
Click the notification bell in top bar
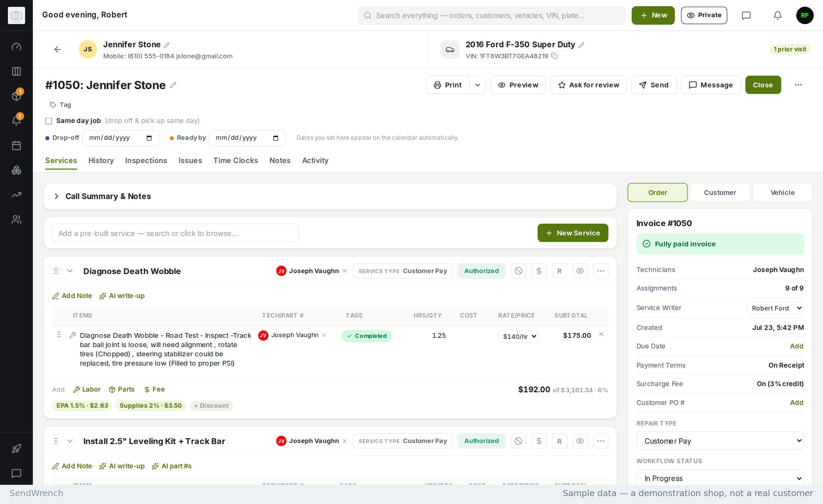(x=777, y=15)
